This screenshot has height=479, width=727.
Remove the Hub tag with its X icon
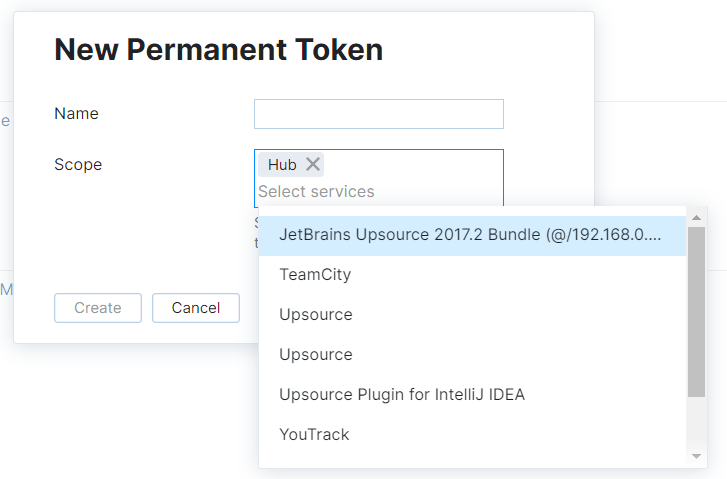pyautogui.click(x=313, y=165)
